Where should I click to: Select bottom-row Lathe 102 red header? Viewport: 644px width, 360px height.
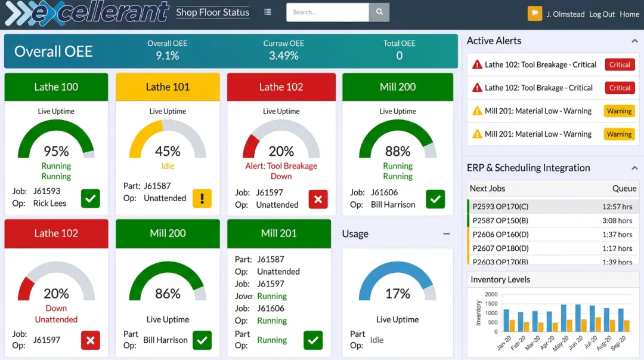(x=56, y=233)
